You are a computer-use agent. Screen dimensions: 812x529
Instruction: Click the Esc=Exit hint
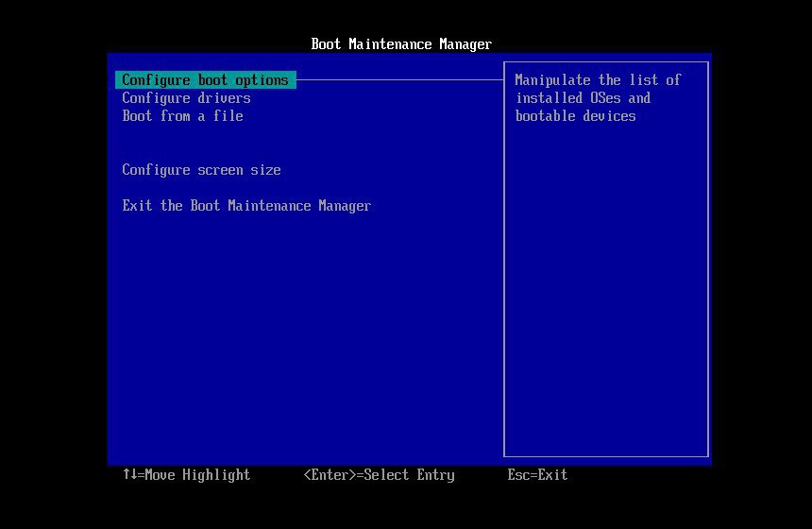click(537, 475)
